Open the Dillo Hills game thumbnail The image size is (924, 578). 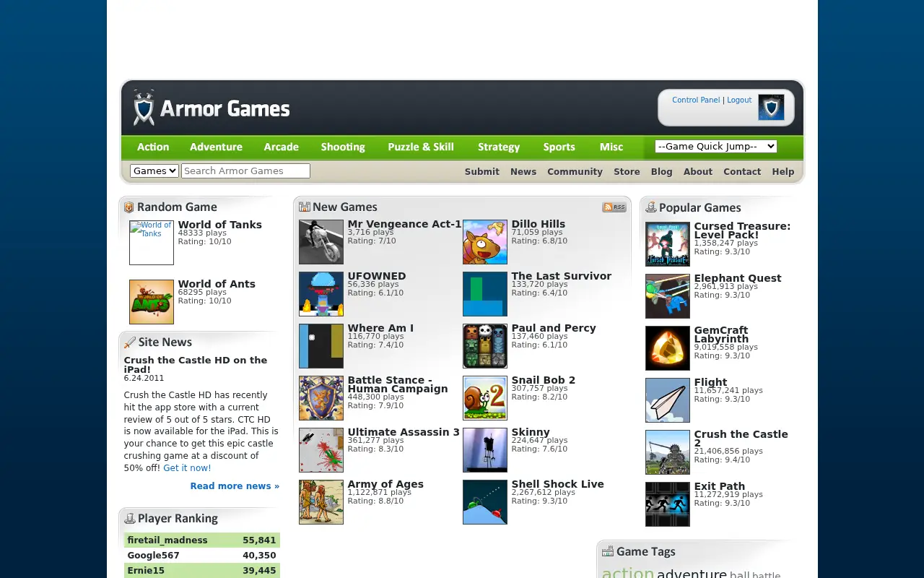485,242
